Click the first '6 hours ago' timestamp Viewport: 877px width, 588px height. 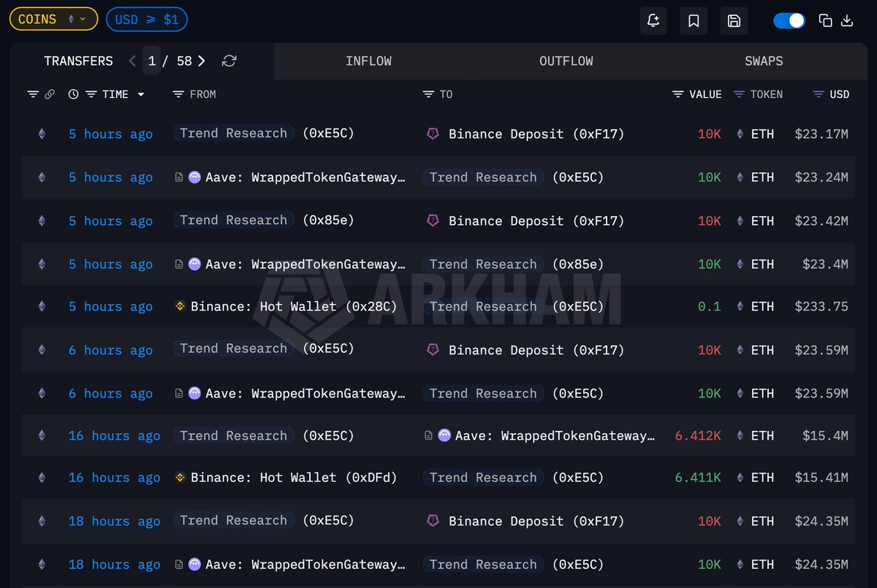[x=110, y=351]
